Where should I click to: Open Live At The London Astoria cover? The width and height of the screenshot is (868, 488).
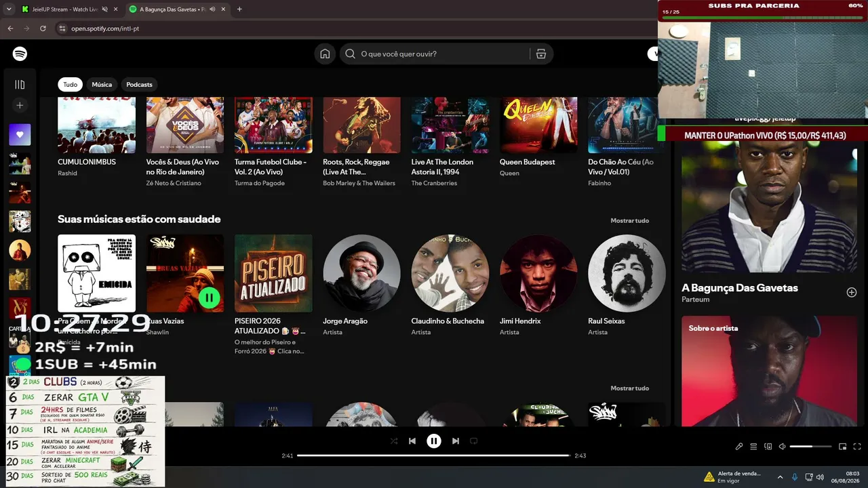coord(450,125)
